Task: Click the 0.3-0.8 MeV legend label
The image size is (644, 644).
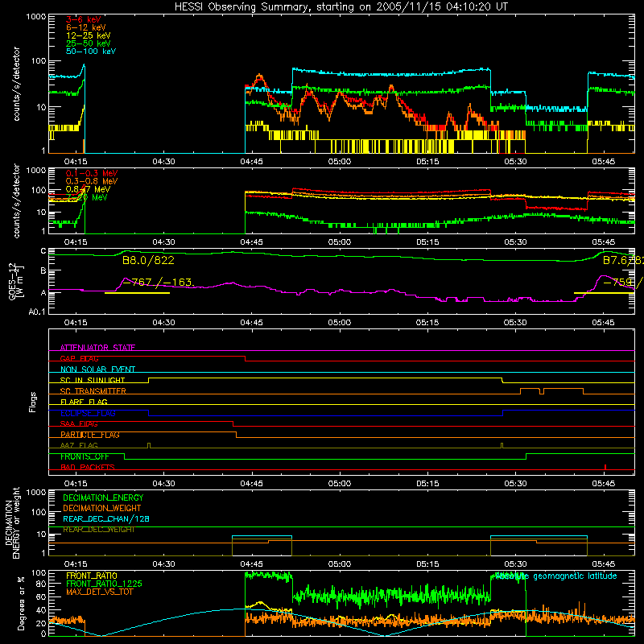Action: pos(92,181)
